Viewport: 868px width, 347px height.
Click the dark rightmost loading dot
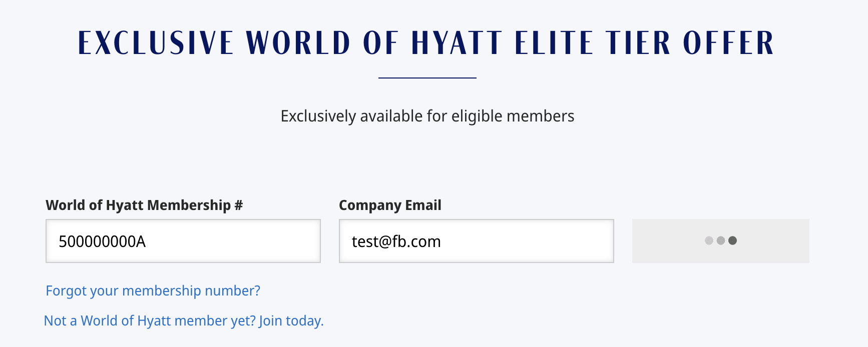(x=732, y=240)
